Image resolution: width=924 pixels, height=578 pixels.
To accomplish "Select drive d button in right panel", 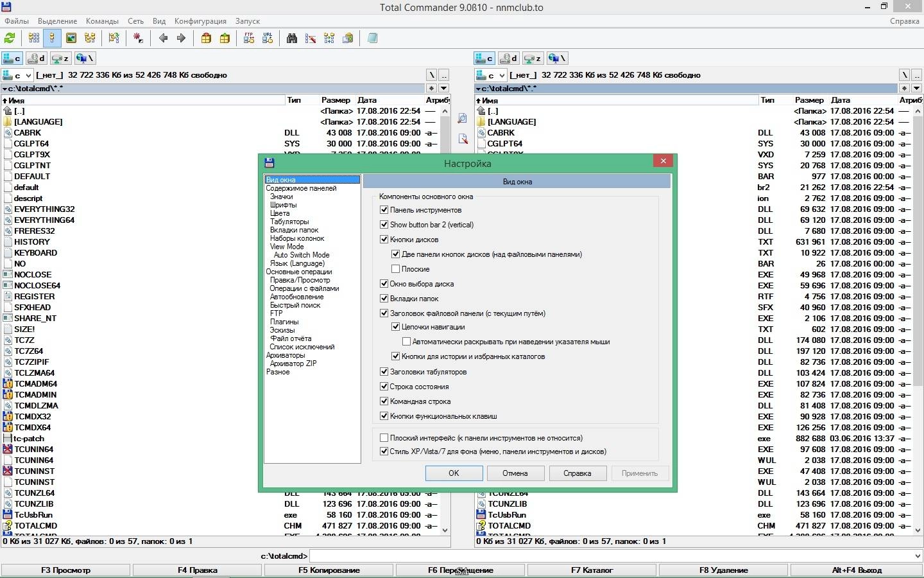I will pos(509,58).
